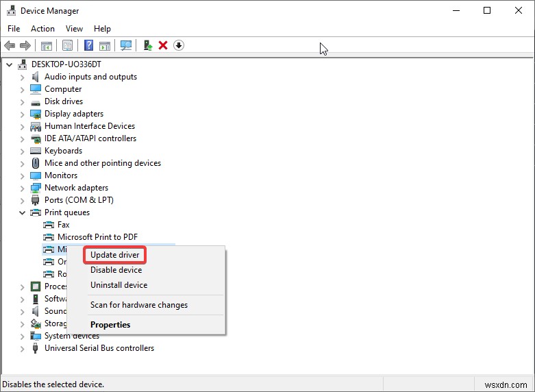Click the Device Manager title bar icon
This screenshot has width=535, height=392.
tap(11, 10)
